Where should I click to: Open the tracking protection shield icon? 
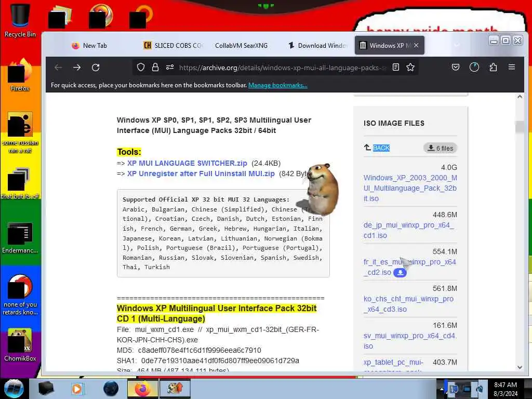pos(141,68)
